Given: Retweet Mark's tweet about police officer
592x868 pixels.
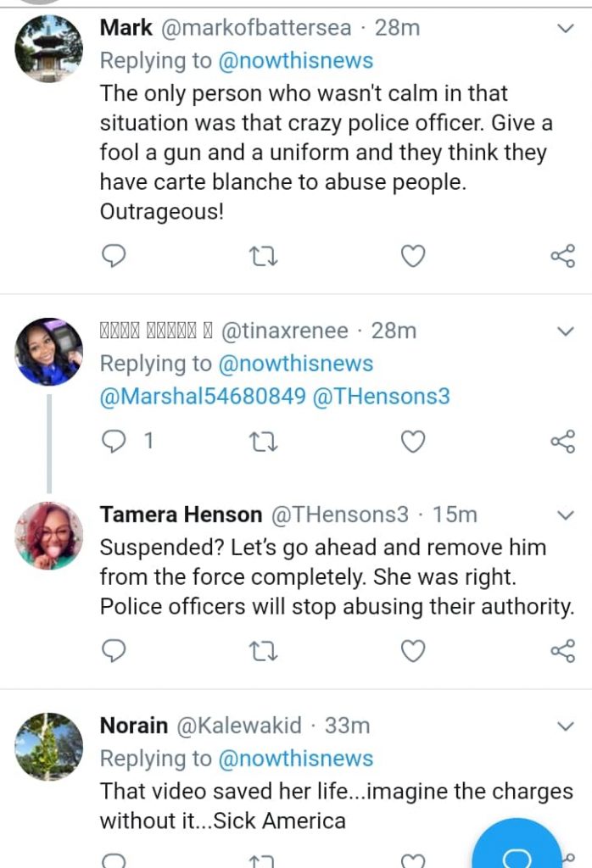Looking at the screenshot, I should 263,255.
